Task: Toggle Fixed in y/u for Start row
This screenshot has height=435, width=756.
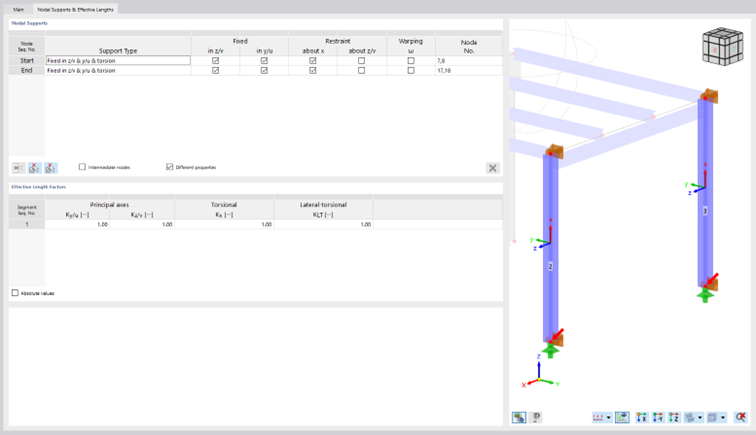Action: point(264,61)
